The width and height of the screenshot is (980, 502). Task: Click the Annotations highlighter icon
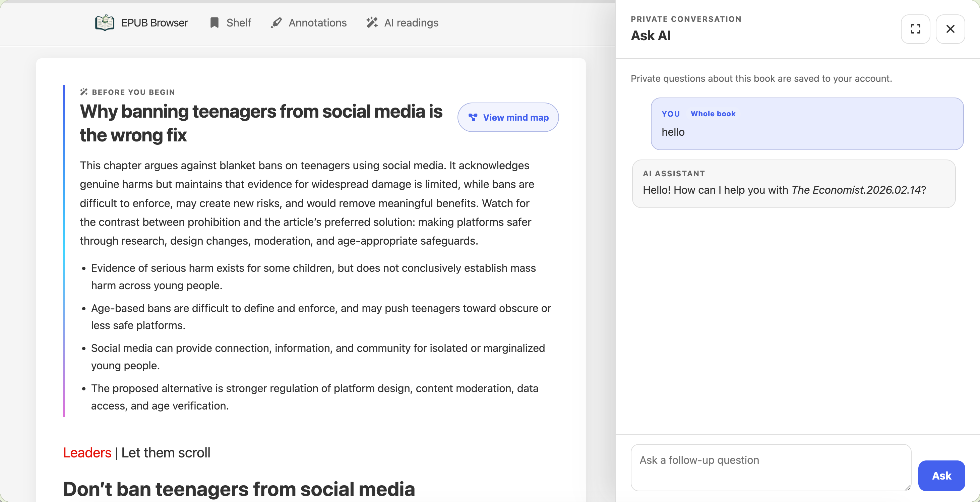(x=276, y=23)
